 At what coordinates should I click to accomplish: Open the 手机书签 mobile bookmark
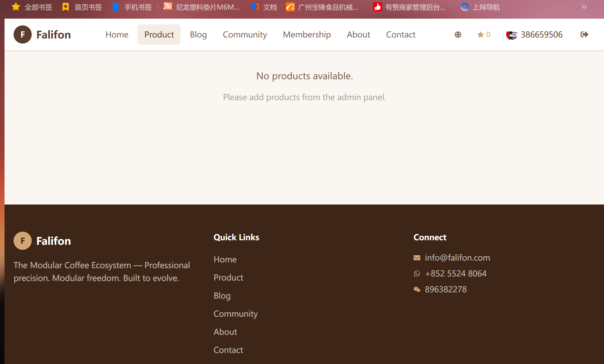tap(132, 7)
